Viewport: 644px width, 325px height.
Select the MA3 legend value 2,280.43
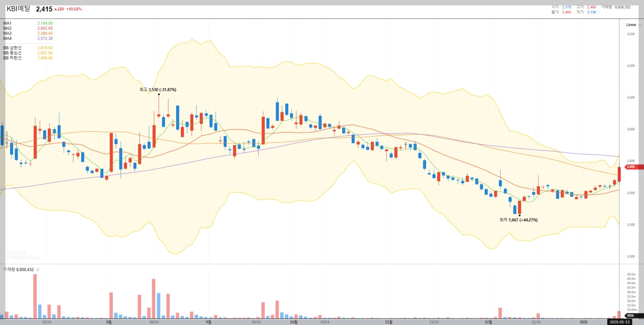45,33
